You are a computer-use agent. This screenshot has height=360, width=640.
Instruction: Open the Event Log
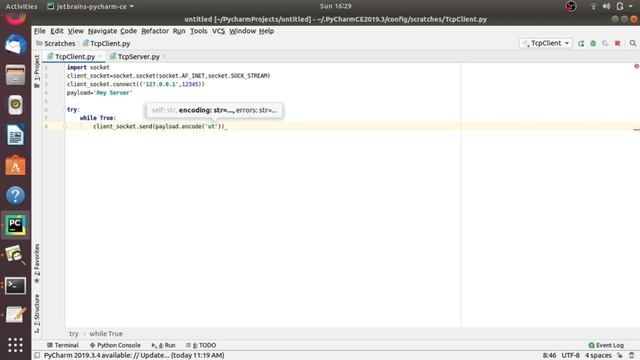pos(606,345)
